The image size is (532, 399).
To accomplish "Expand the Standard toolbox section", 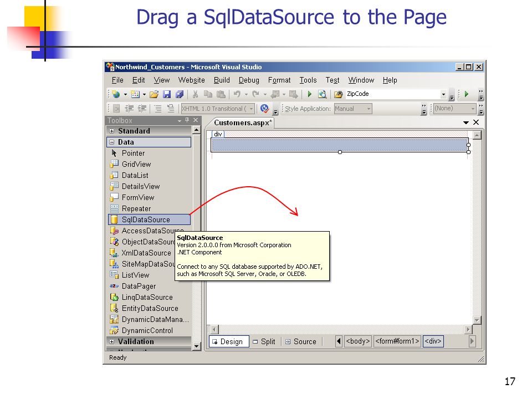I will coord(111,131).
